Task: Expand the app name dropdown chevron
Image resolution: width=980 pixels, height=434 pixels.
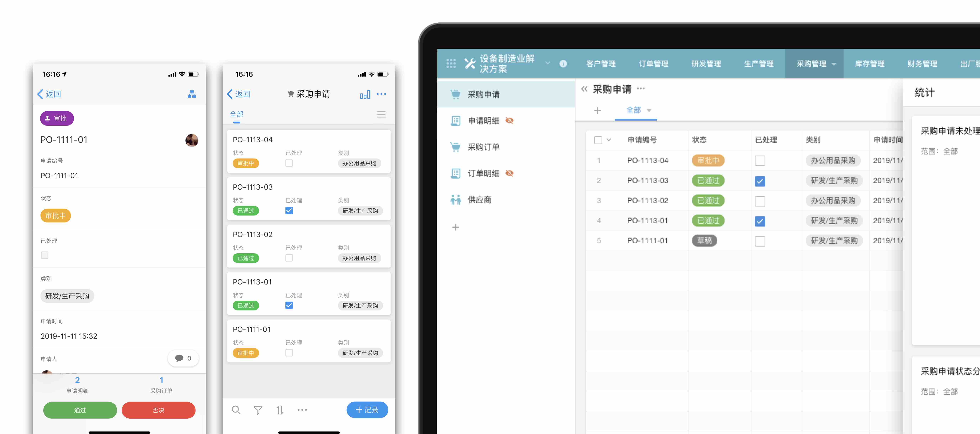Action: pos(548,63)
